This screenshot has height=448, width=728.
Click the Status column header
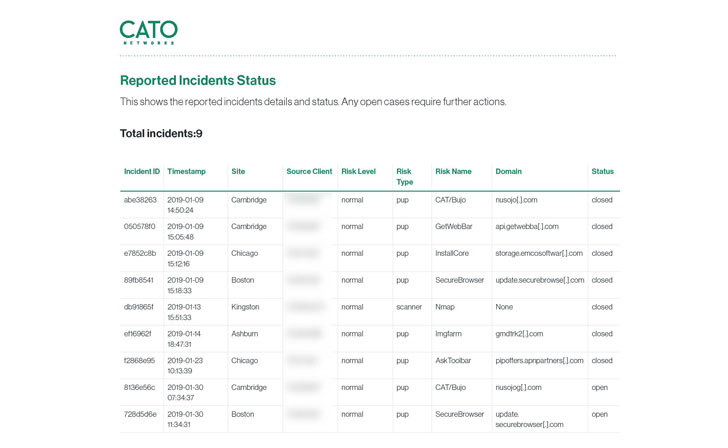(602, 172)
